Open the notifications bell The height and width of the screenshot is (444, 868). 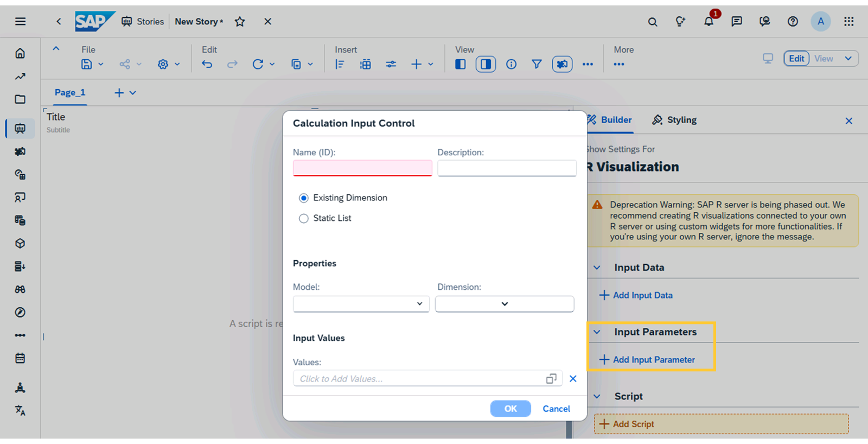point(709,22)
